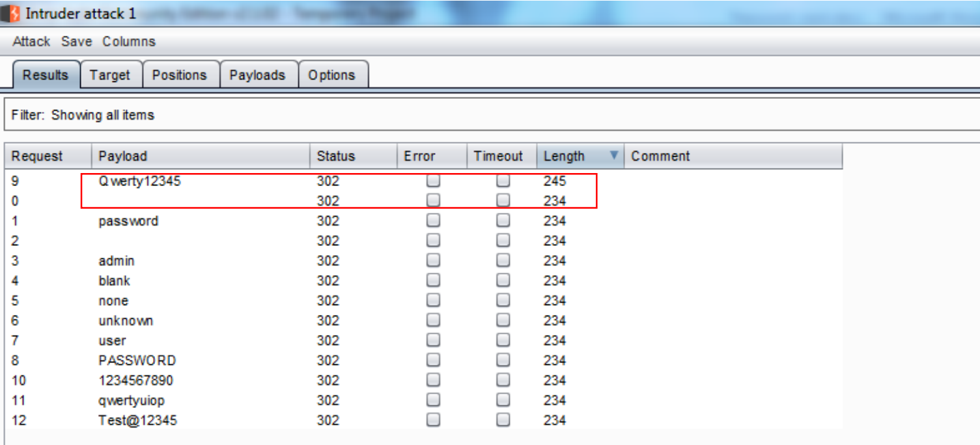Sort by the Timeout column header
980x445 pixels.
[501, 156]
